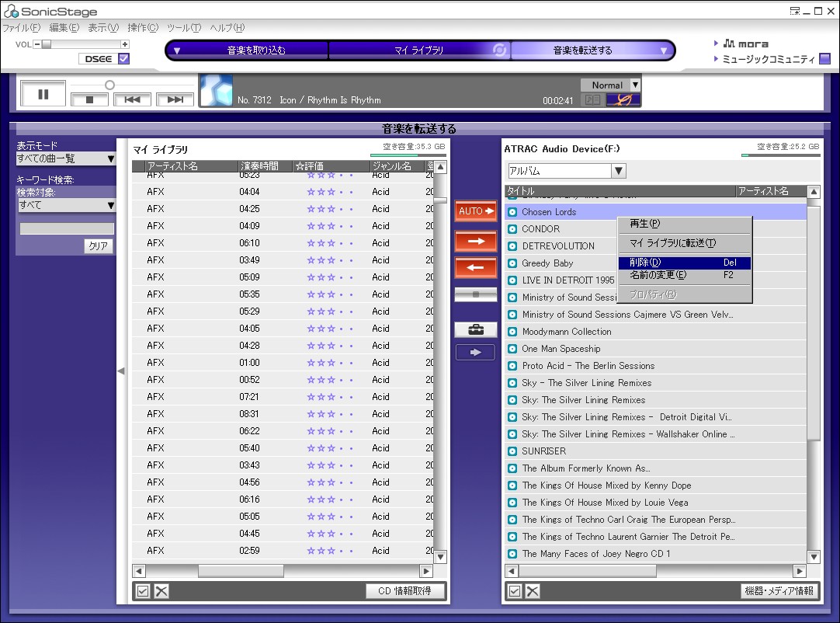Open the 編集 menu
Screen dimensions: 840x623
[x=64, y=27]
